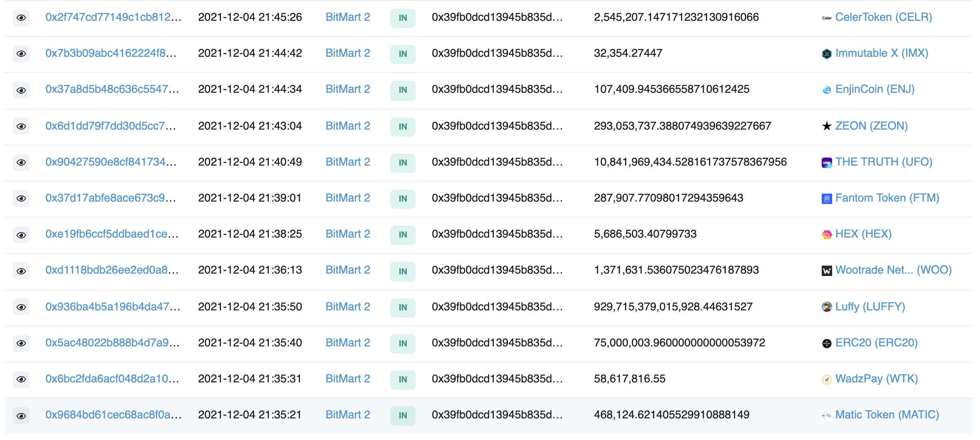Open transaction hash 0x37d17abfe8ace673c9...
This screenshot has width=980, height=440.
[111, 198]
